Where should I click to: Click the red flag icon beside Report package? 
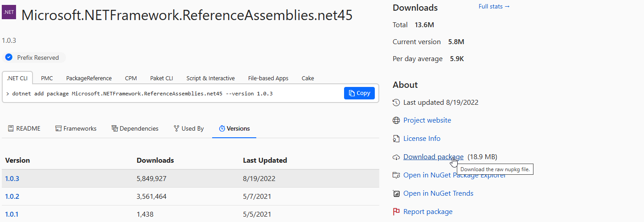[x=396, y=212]
